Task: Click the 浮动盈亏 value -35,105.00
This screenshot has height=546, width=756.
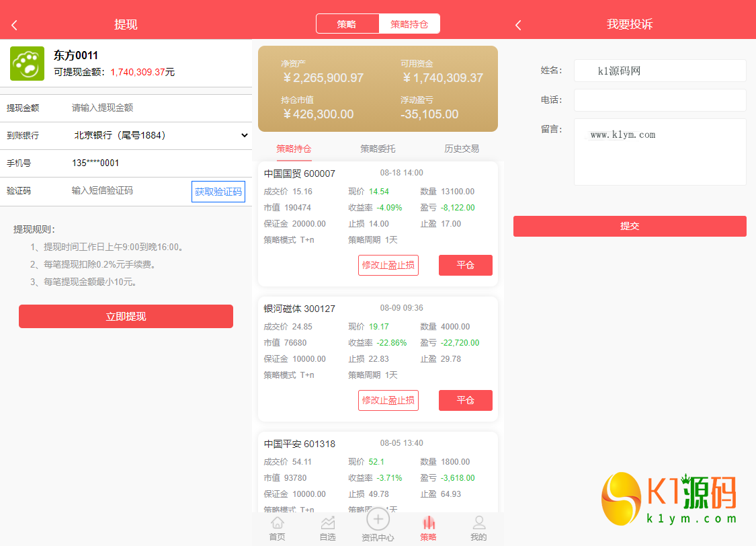Action: [429, 114]
